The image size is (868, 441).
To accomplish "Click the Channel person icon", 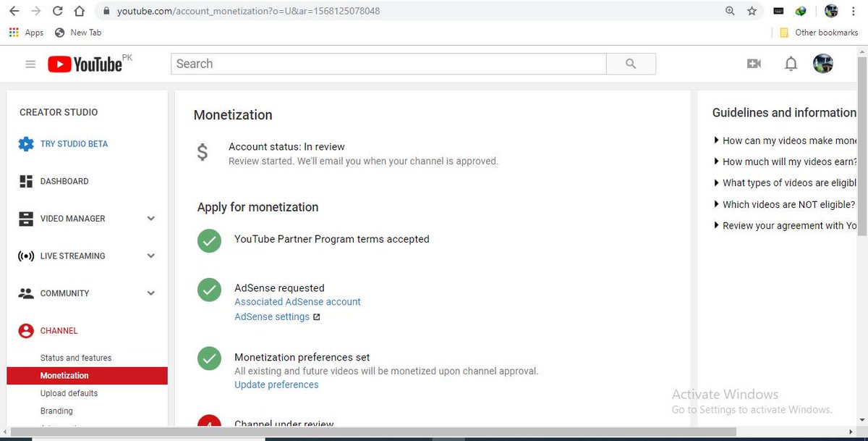I will 26,331.
